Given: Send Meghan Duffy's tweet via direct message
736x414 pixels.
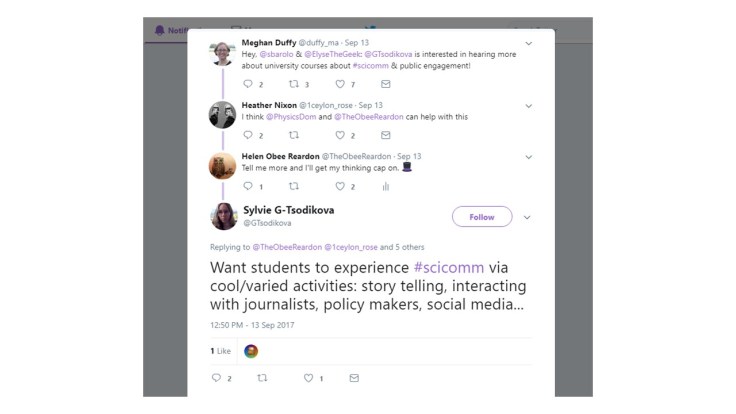Looking at the screenshot, I should coord(385,84).
